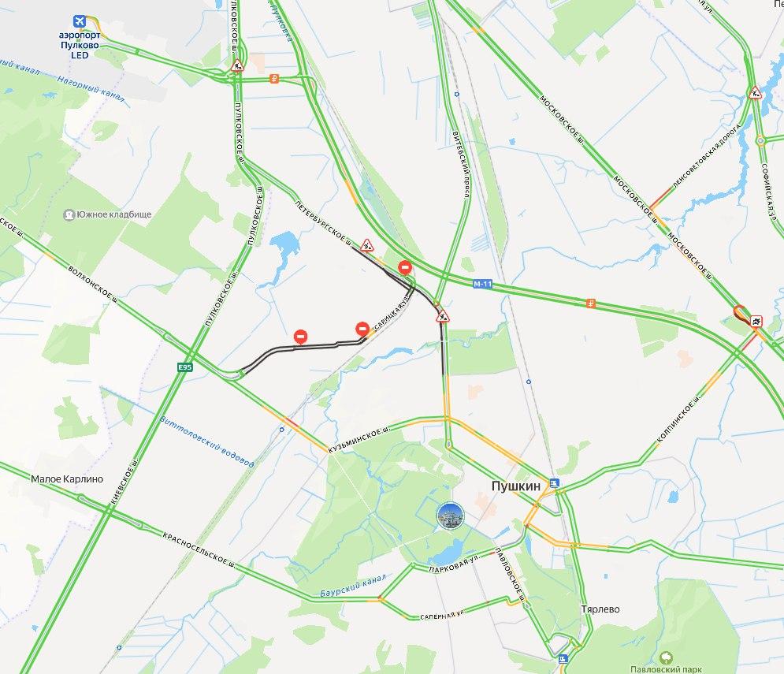Open road closed sign at Саrицкая улица

[362, 330]
